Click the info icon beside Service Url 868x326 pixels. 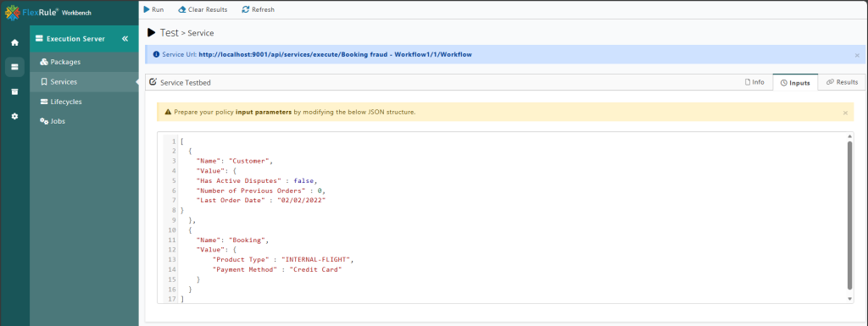point(156,55)
